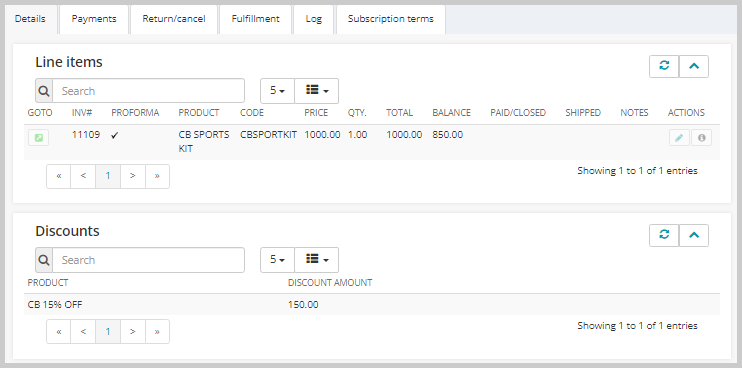Image resolution: width=742 pixels, height=368 pixels.
Task: Sort Line items by the PRICE column
Action: tap(316, 113)
